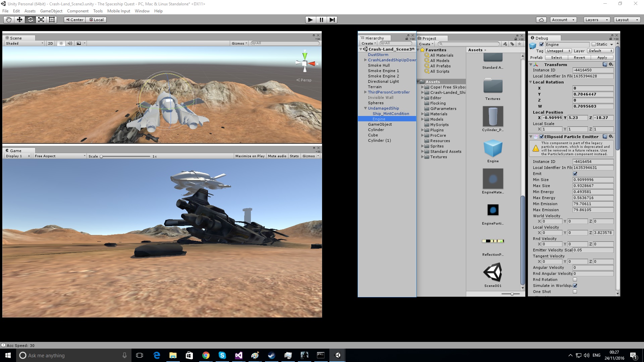
Task: Open File Explorer from taskbar
Action: [x=173, y=355]
